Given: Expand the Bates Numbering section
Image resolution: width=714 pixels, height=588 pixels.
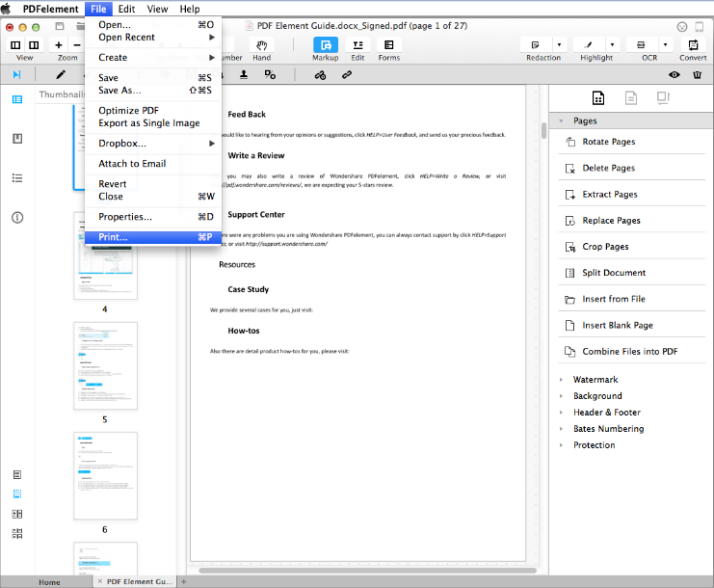Looking at the screenshot, I should click(562, 429).
